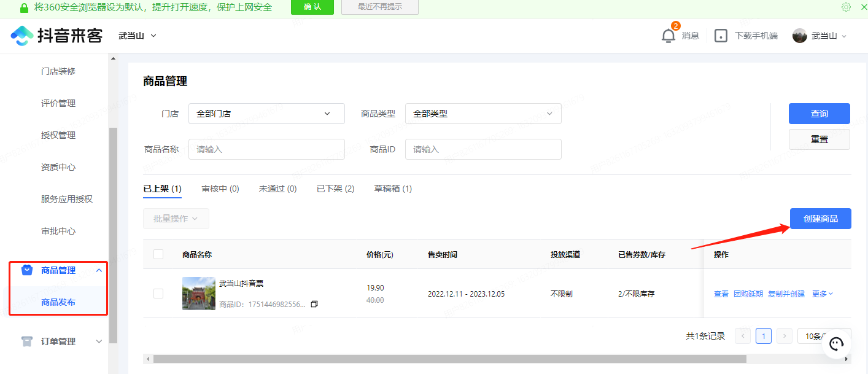
Task: Click the notification bell icon
Action: click(668, 36)
